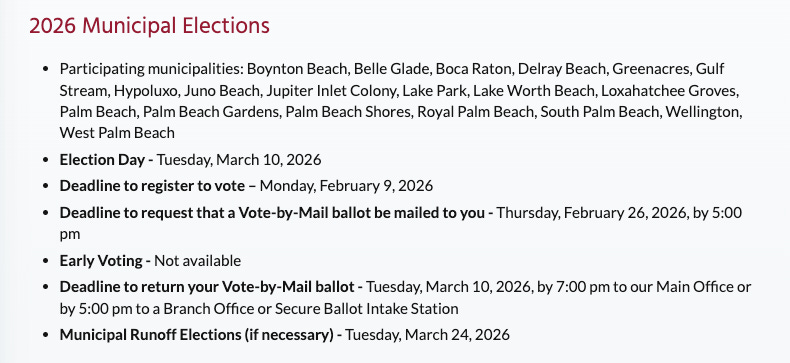Click the date Tuesday, March 24, 2026
This screenshot has height=363, width=790.
[427, 335]
